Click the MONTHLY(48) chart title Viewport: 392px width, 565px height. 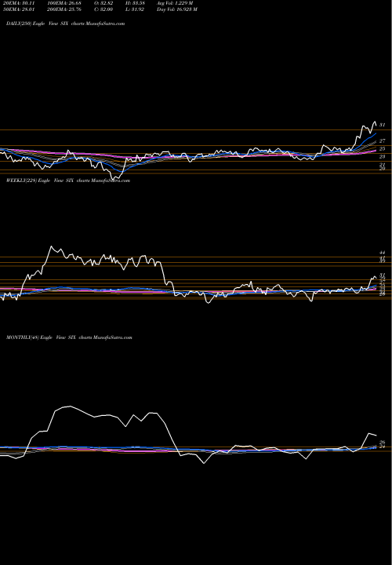coord(69,337)
